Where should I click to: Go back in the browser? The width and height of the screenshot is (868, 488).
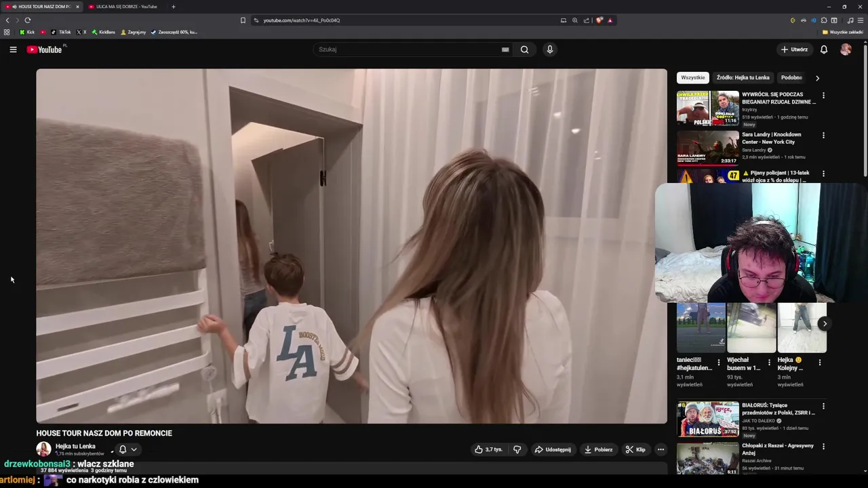click(x=7, y=20)
